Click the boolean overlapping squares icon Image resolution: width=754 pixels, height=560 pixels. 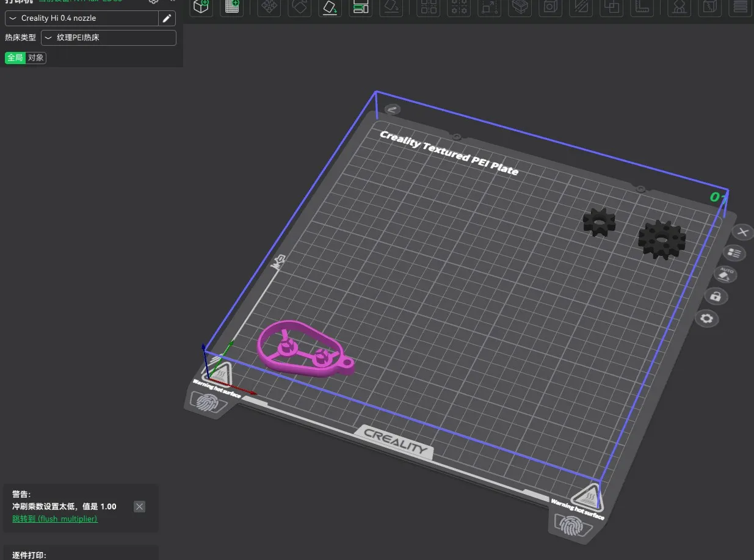pyautogui.click(x=611, y=6)
